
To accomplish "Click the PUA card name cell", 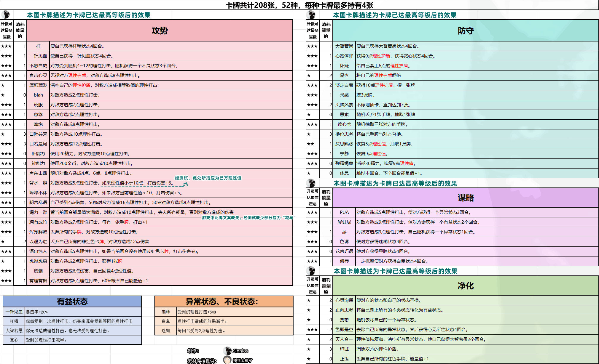I will [x=344, y=212].
